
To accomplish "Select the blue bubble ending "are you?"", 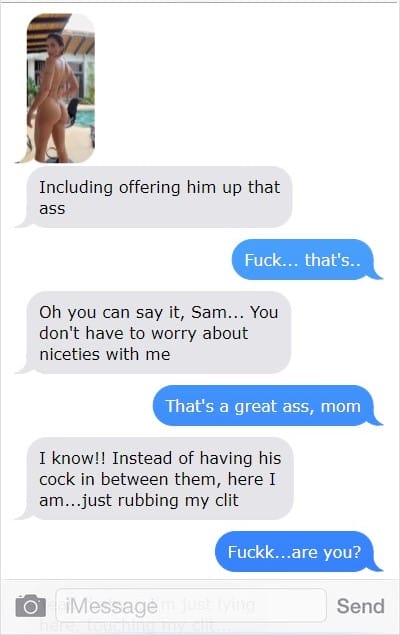I will (x=298, y=552).
